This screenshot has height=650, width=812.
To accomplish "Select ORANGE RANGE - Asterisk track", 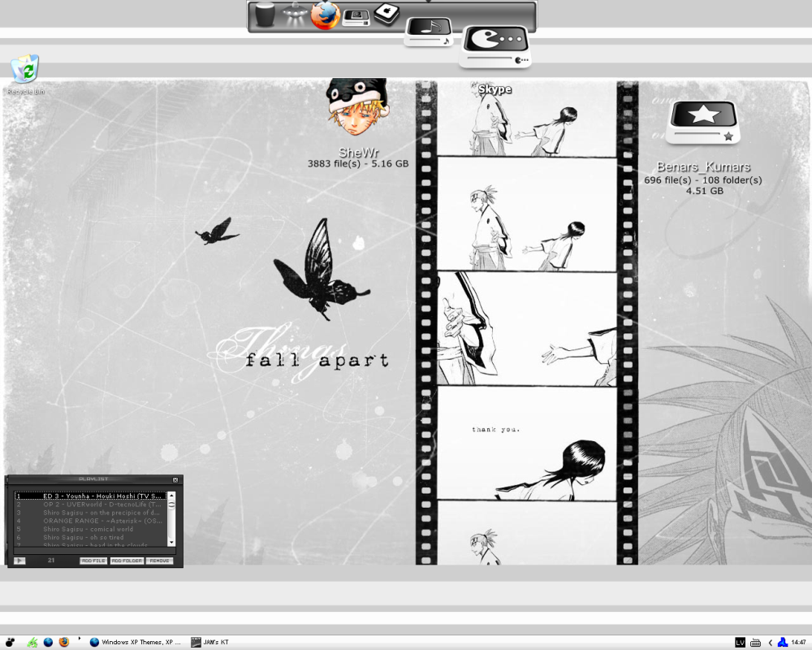I will (x=90, y=521).
